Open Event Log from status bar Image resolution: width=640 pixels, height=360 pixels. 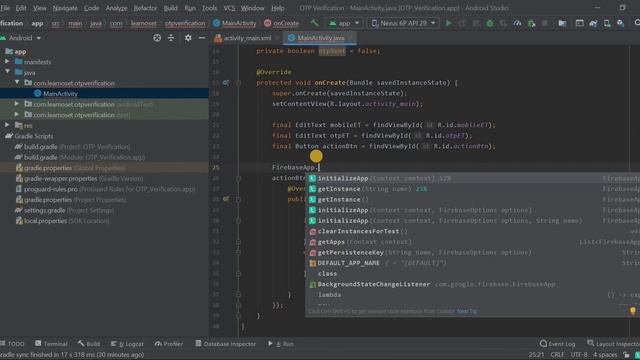[557, 344]
